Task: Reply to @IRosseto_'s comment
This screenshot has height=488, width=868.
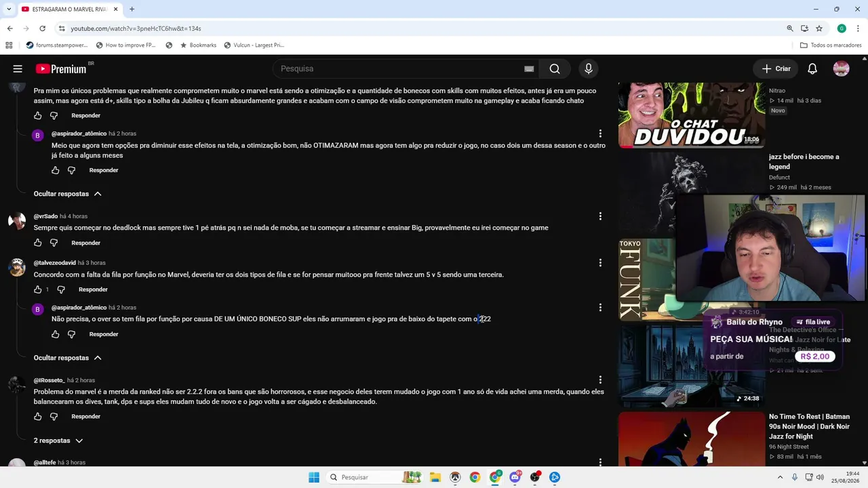Action: pyautogui.click(x=86, y=417)
